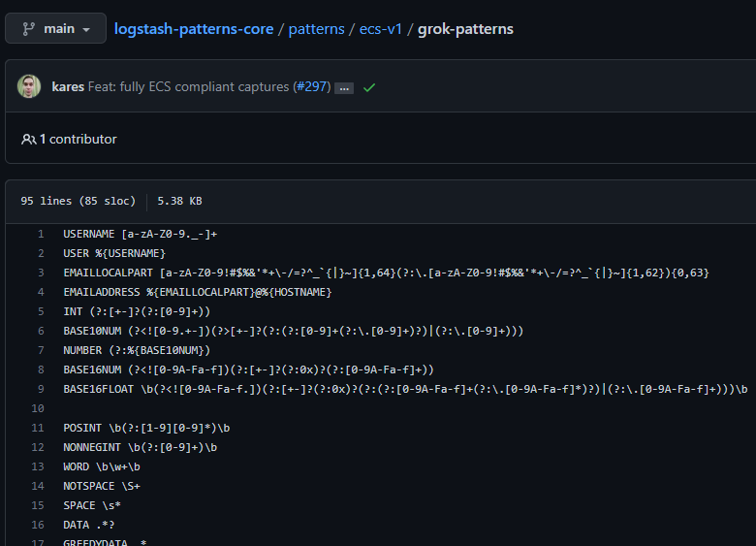Click line number 11 for POSINT
756x546 pixels.
tap(38, 428)
